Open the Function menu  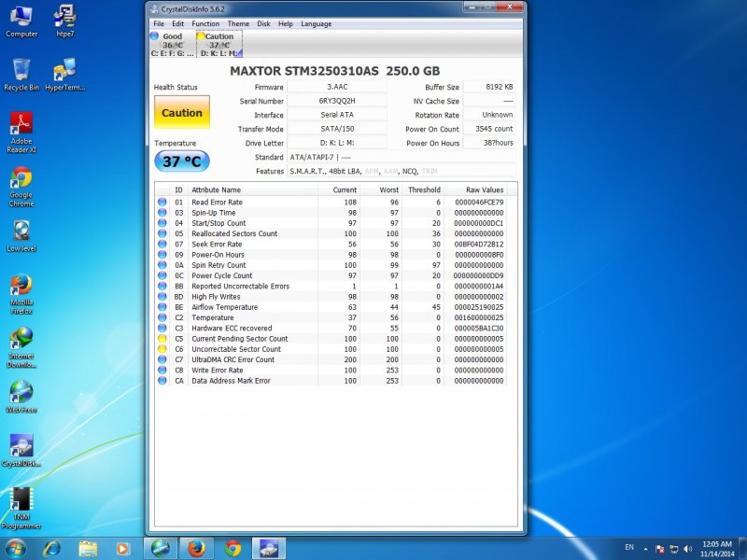coord(205,24)
